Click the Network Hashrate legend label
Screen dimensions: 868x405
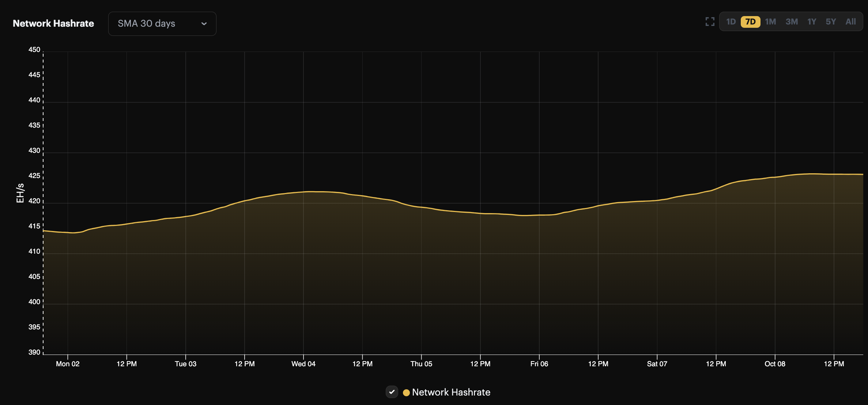pos(451,392)
